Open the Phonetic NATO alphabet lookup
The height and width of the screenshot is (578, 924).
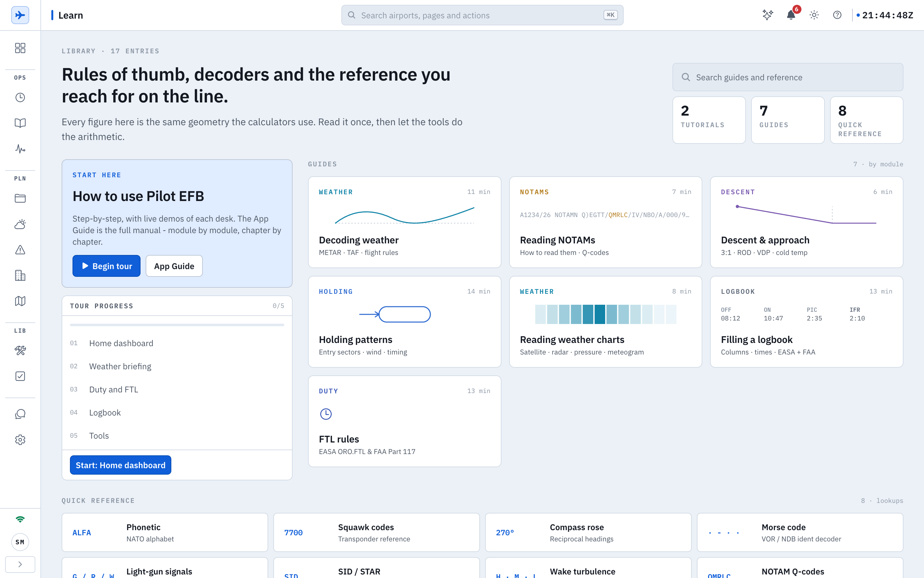pyautogui.click(x=165, y=532)
